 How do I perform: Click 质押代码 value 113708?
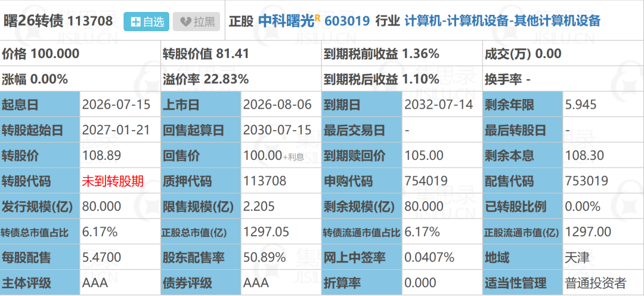(x=265, y=181)
